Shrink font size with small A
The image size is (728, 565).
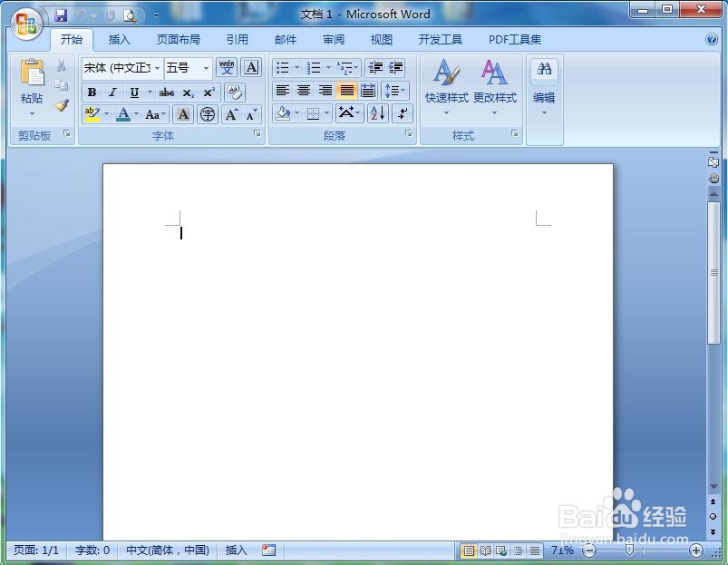pyautogui.click(x=251, y=114)
